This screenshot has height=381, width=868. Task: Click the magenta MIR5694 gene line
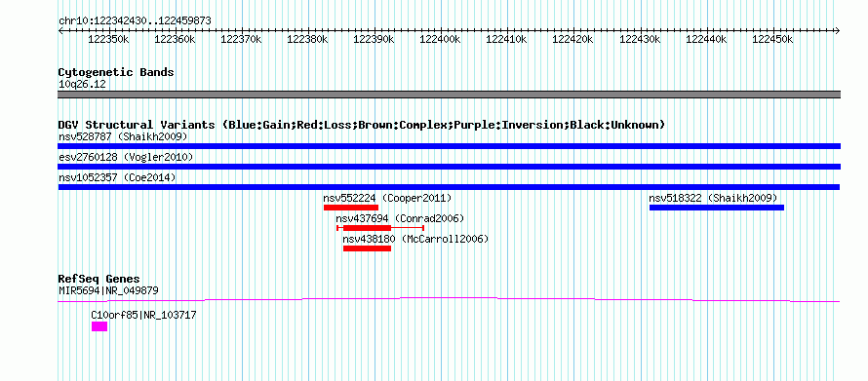click(449, 300)
